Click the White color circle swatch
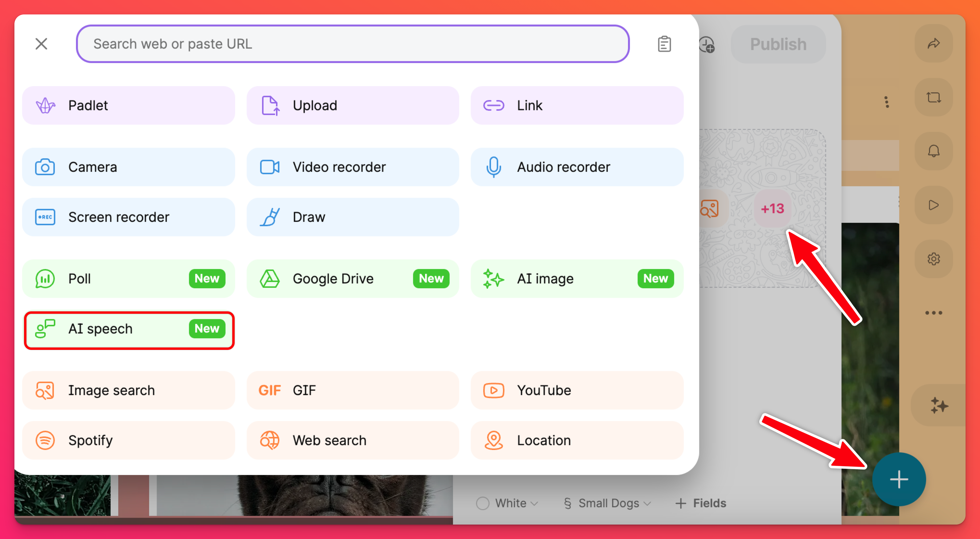The image size is (980, 539). point(483,503)
